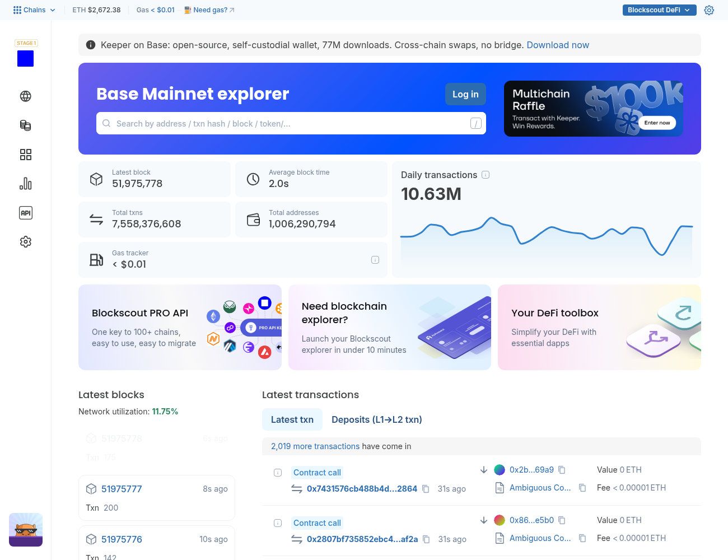Open the Blockchain globe icon in sidebar

[x=26, y=96]
